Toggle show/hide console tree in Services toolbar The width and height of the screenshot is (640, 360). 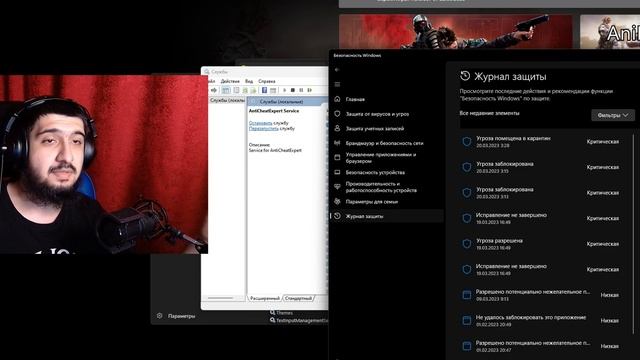pos(226,90)
